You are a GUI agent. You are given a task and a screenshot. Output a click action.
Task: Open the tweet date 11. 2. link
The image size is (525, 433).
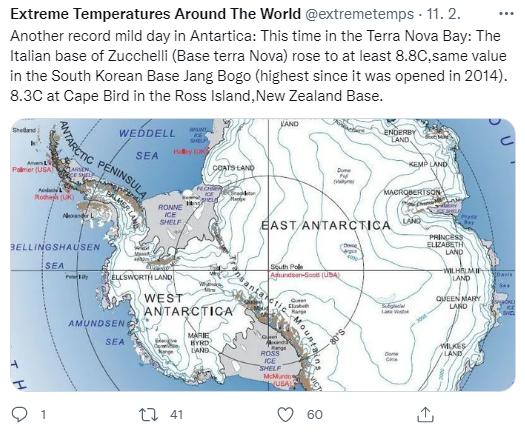pos(443,14)
